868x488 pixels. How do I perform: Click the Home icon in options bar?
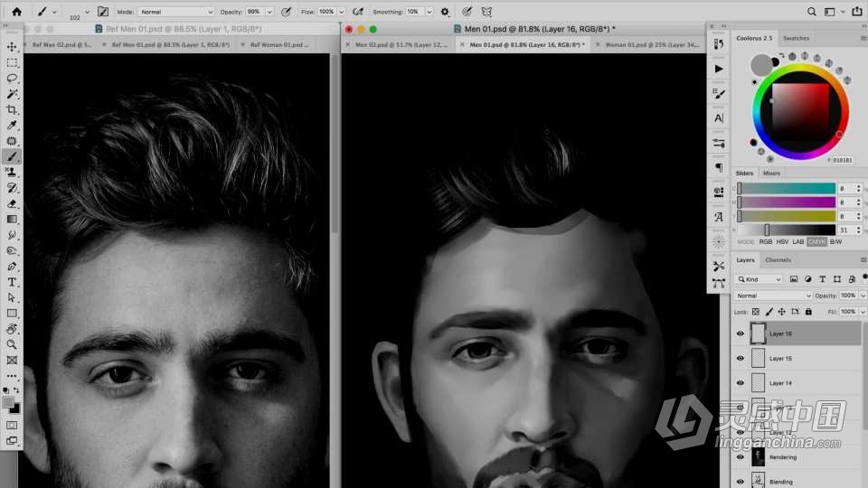pyautogui.click(x=16, y=11)
